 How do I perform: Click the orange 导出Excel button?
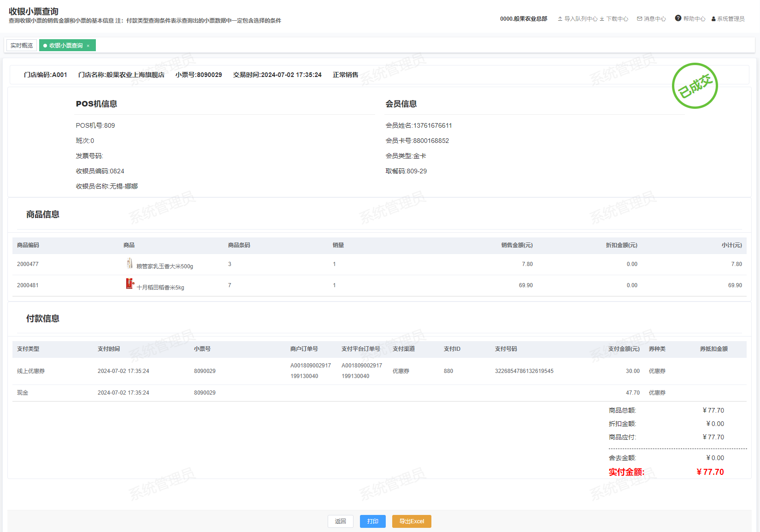point(411,521)
